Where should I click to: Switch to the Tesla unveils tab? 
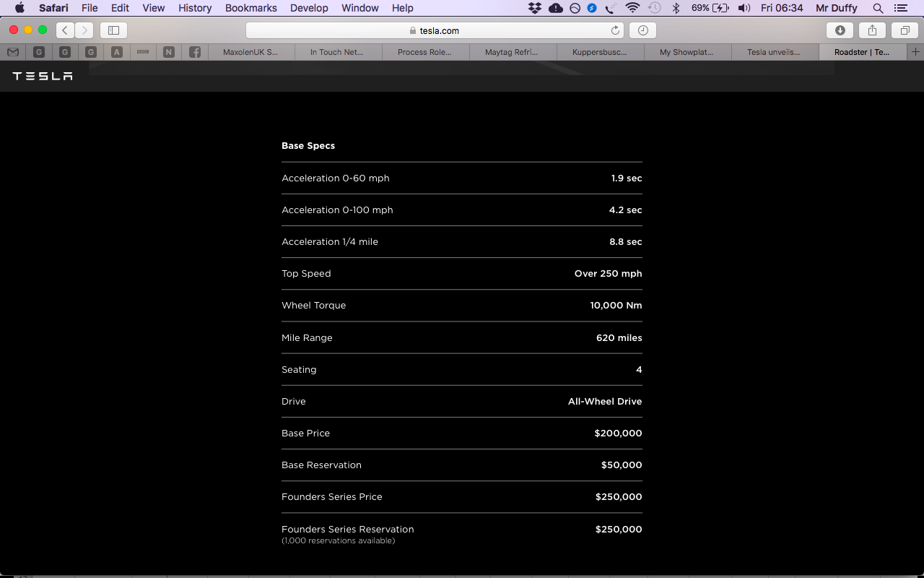click(775, 52)
